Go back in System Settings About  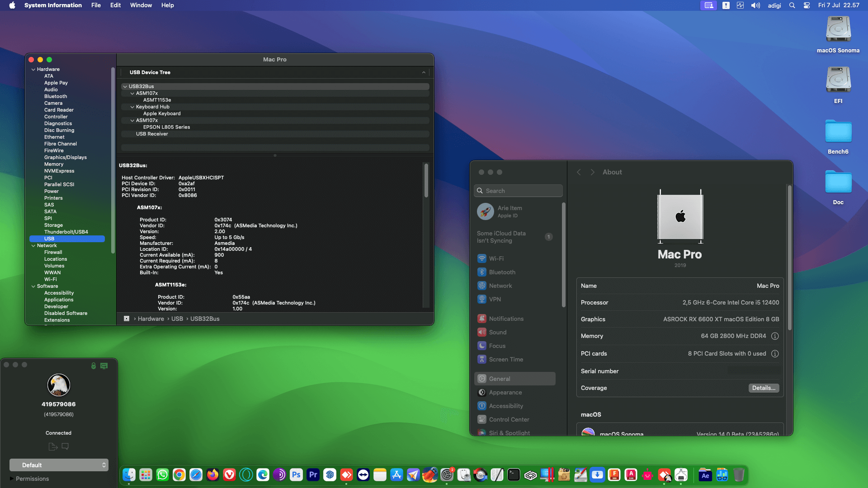(x=579, y=172)
